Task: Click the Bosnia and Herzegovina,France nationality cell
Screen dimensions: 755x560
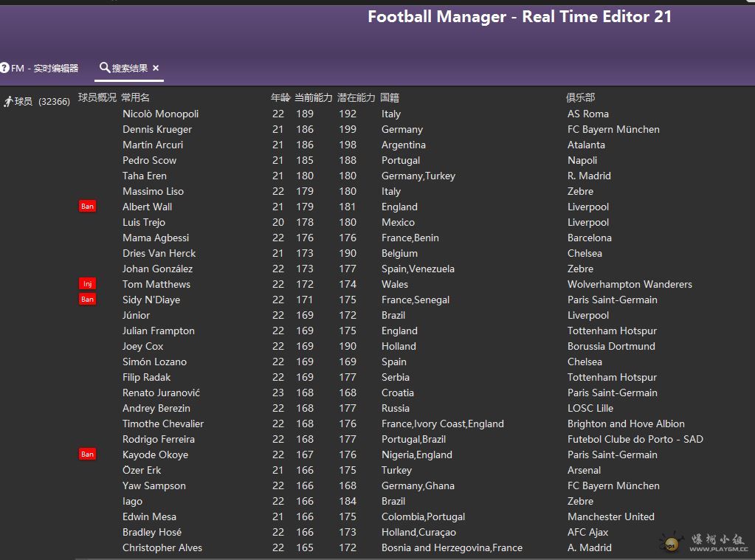Action: (452, 547)
